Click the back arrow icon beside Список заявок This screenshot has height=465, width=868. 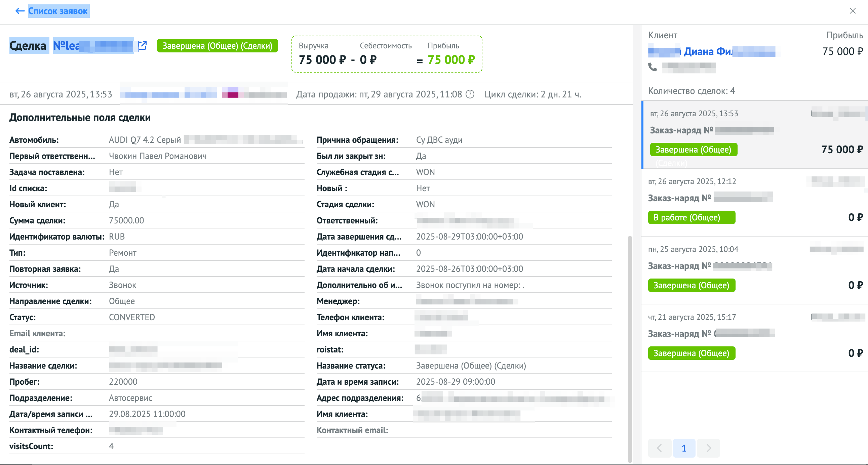(x=20, y=11)
